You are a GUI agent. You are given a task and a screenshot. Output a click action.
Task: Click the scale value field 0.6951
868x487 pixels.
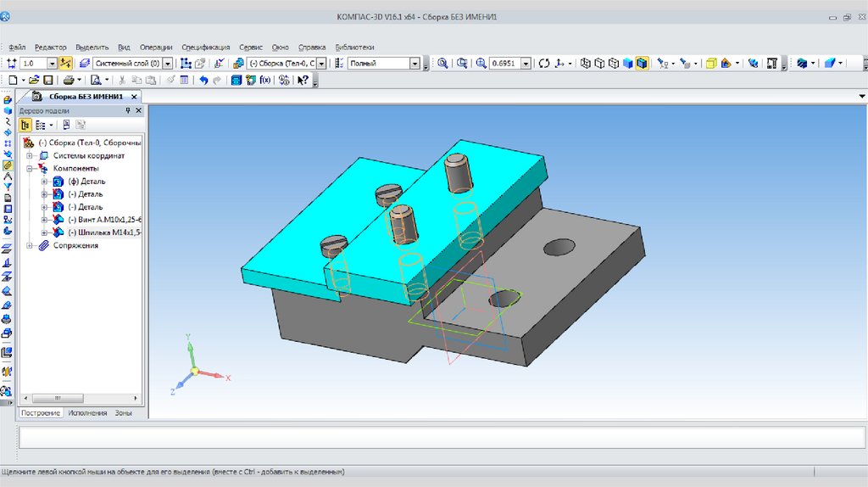[504, 64]
